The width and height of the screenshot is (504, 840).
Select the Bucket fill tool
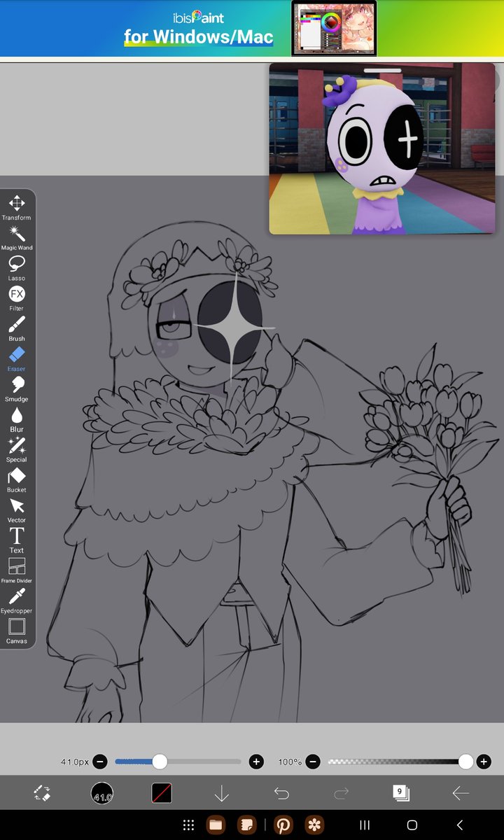click(16, 480)
